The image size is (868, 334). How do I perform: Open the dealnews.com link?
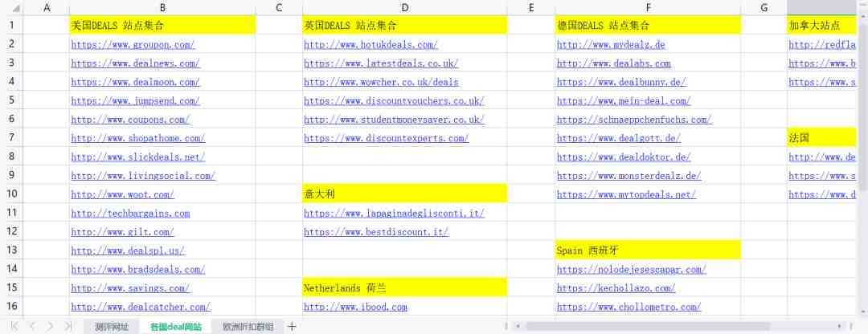coord(136,63)
